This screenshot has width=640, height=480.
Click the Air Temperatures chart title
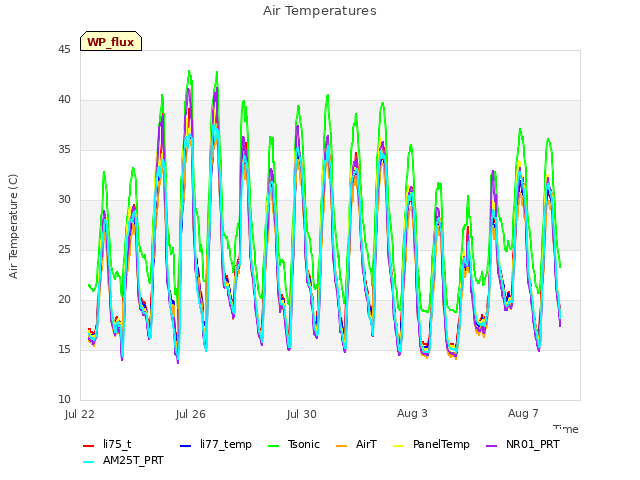(x=320, y=11)
